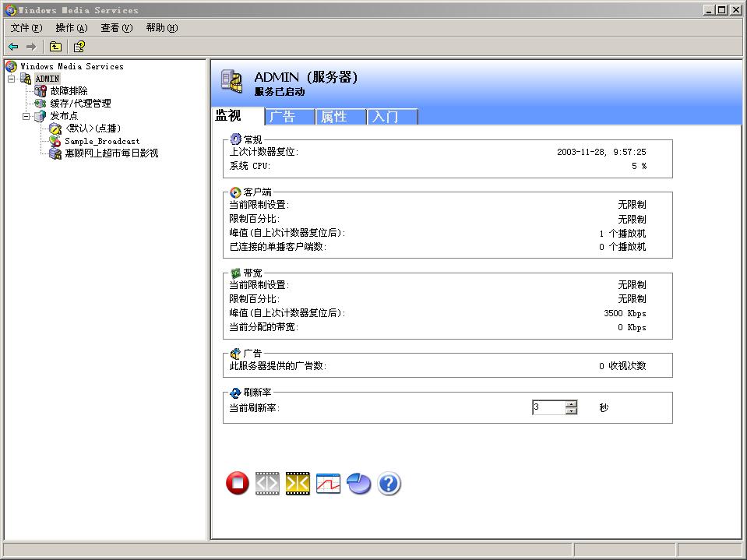Screen dimensions: 747x560
Task: Click the 服务已启动 status text
Action: click(280, 92)
